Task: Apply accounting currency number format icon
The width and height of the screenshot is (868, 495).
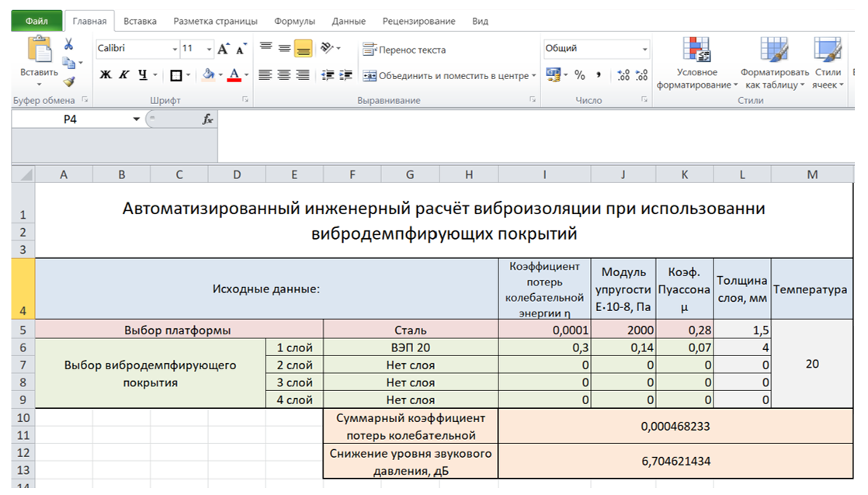Action: [x=553, y=74]
